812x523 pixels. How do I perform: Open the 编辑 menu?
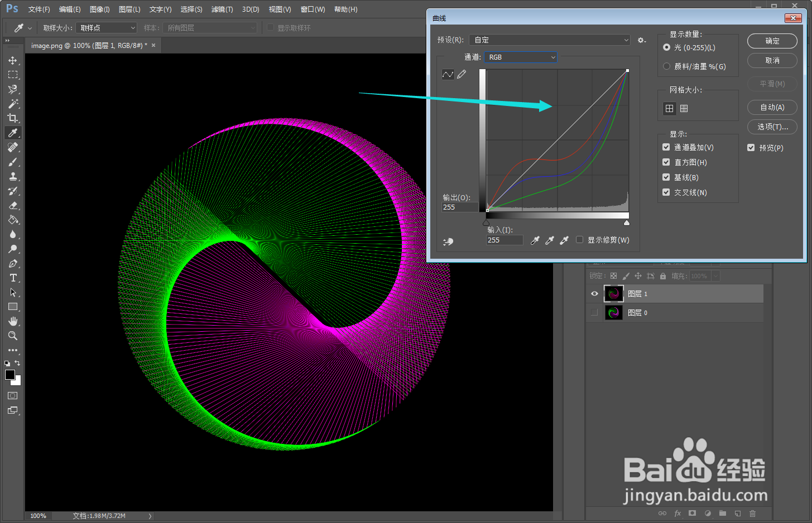[x=70, y=9]
